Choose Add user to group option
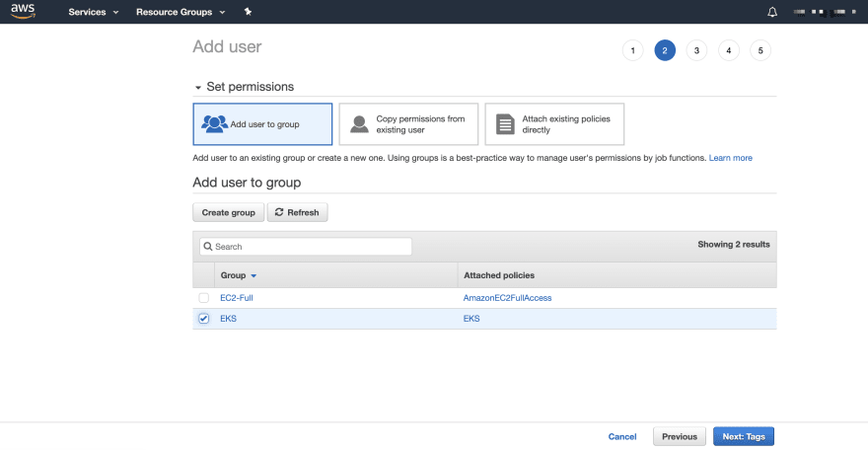This screenshot has height=450, width=868. (x=262, y=124)
